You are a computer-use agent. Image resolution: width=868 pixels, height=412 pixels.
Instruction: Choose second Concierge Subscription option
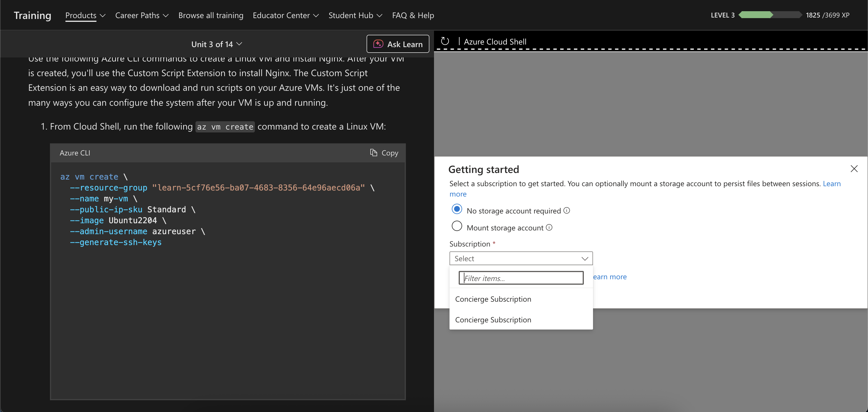[493, 319]
